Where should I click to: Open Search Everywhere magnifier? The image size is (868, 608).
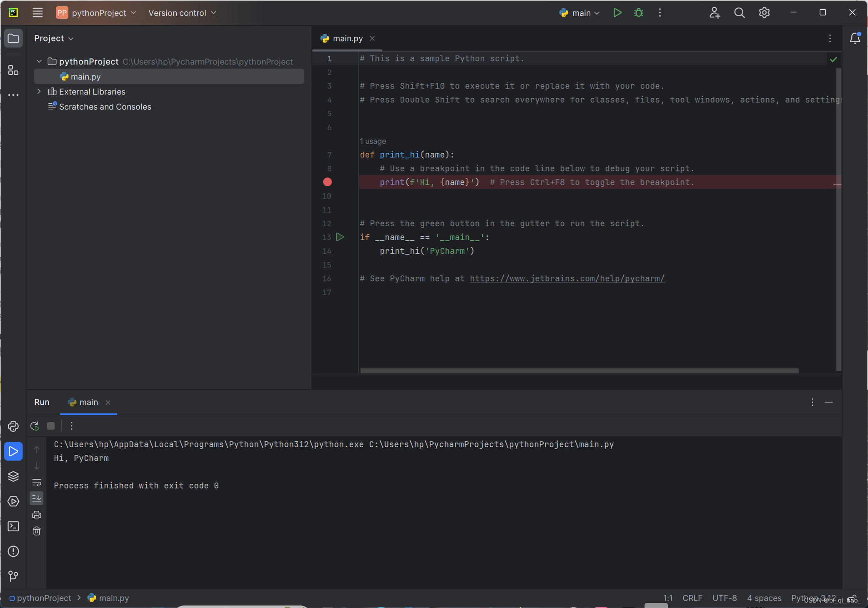point(739,13)
